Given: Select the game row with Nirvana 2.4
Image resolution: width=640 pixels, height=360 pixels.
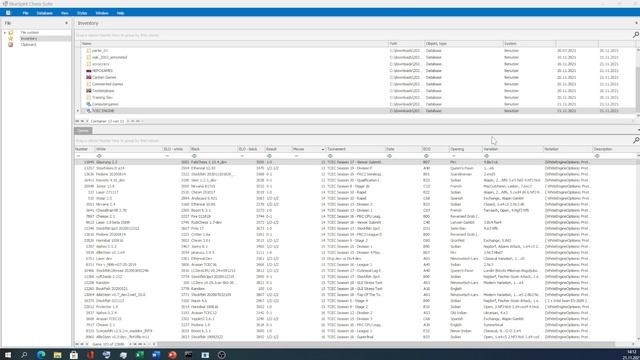Looking at the screenshot, I should [356, 204].
